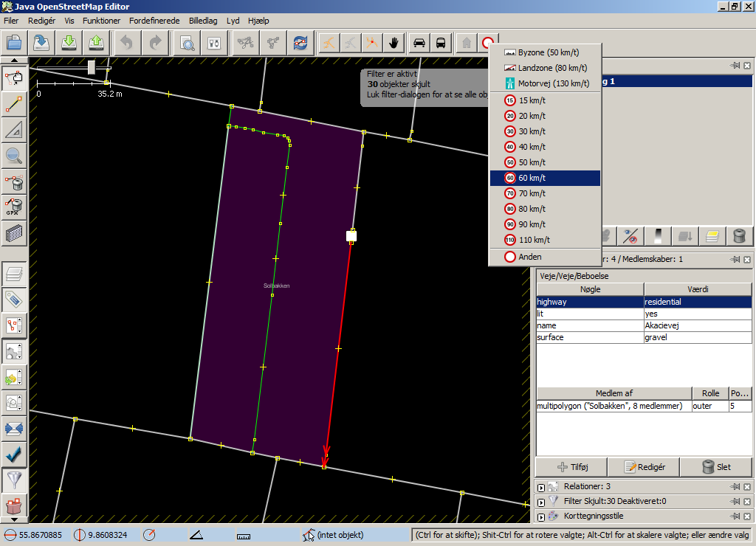Toggle the filter funnel panel button
The height and width of the screenshot is (546, 756).
click(x=14, y=480)
